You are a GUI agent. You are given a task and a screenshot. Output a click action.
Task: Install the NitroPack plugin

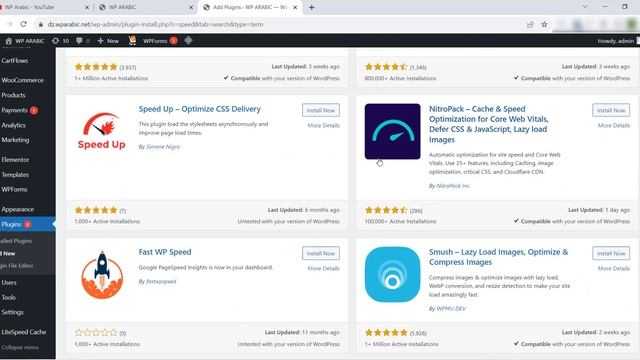point(611,110)
